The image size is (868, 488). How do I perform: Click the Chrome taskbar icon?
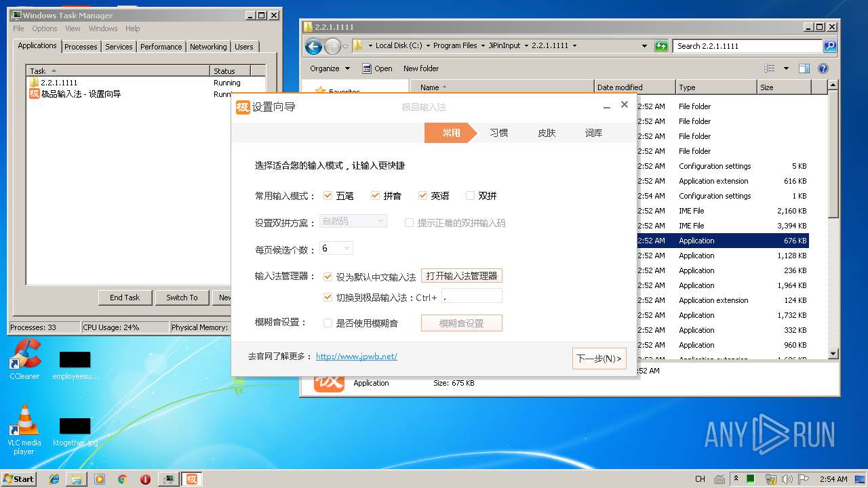coord(123,479)
